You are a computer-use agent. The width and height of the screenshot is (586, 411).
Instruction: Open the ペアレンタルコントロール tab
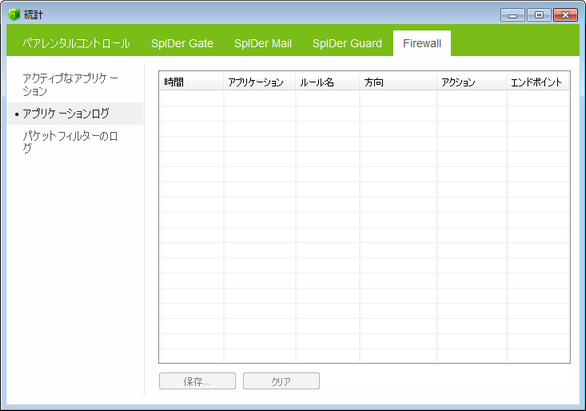click(x=76, y=43)
